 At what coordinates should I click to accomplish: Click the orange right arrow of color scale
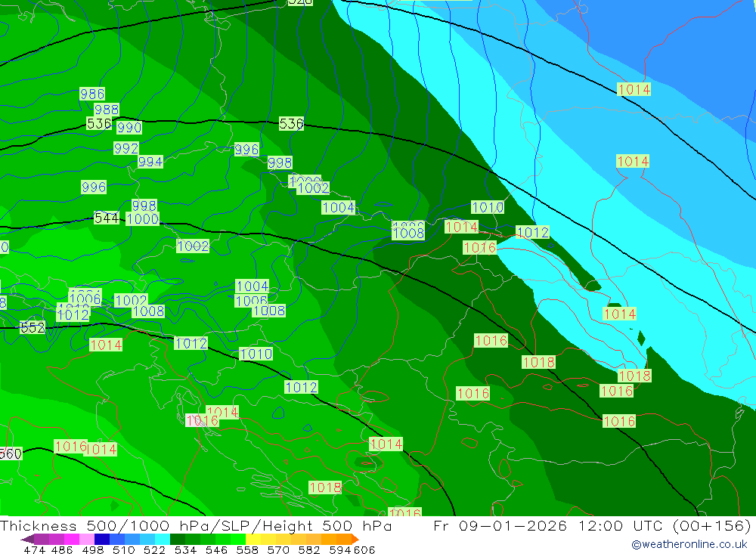[355, 539]
